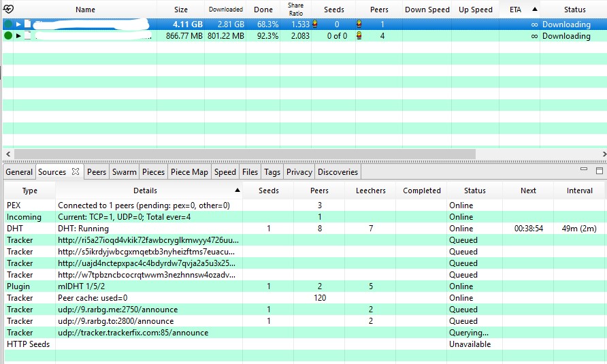This screenshot has width=607, height=364.
Task: Sort sources by the Details column header
Action: pos(149,191)
